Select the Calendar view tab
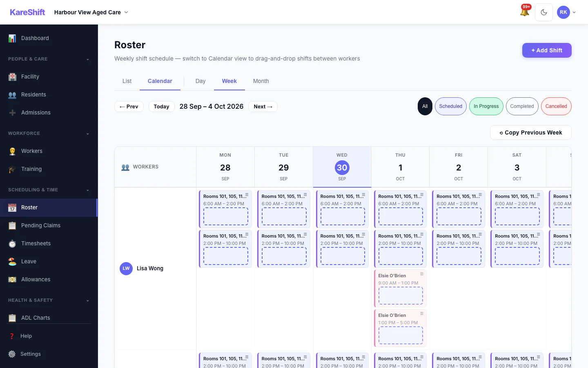Viewport: 588px width, 368px height. pos(160,81)
